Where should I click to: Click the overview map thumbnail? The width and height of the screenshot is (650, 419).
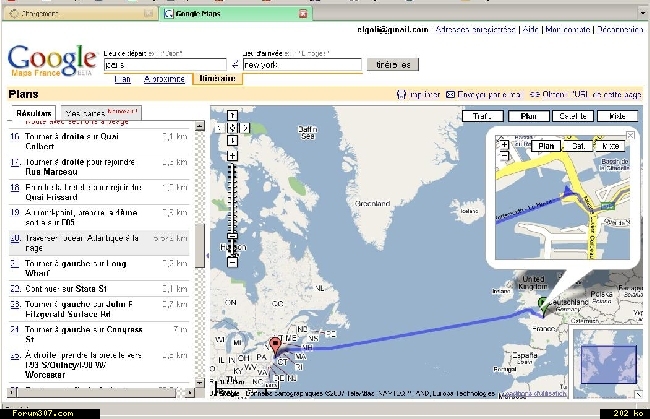point(608,363)
